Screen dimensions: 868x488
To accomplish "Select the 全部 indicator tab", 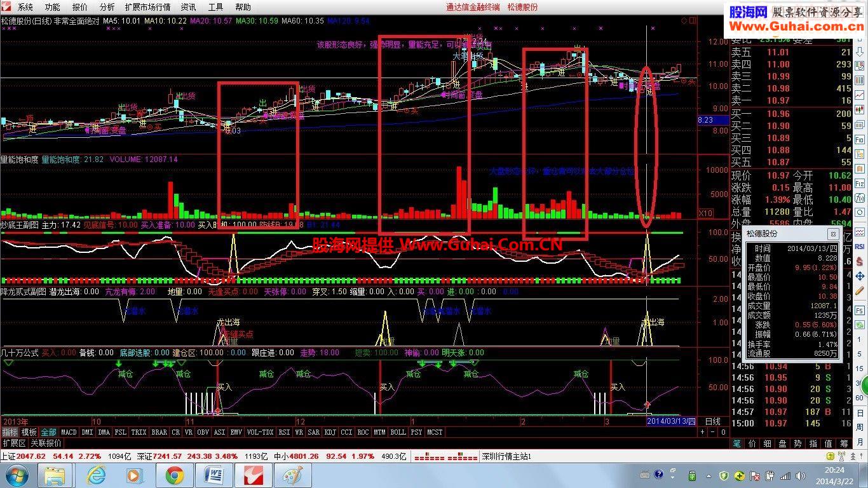I will (x=48, y=432).
